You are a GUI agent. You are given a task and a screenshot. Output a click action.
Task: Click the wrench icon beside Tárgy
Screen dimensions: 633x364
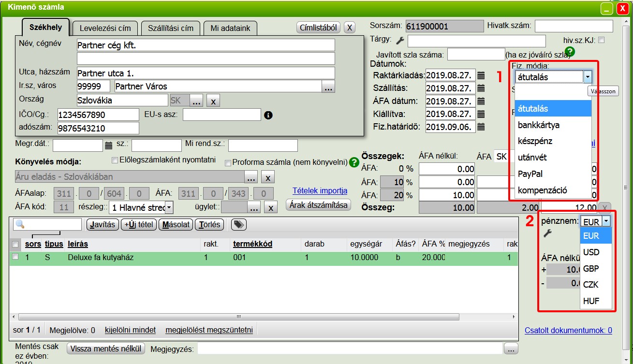(400, 41)
